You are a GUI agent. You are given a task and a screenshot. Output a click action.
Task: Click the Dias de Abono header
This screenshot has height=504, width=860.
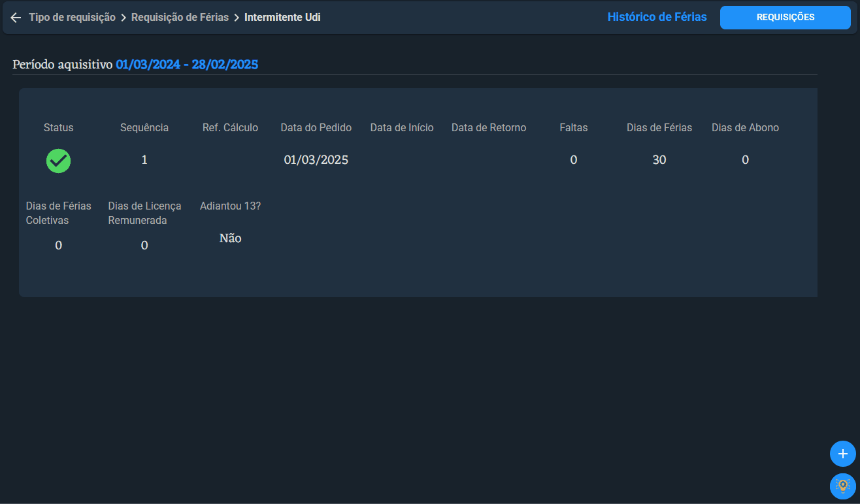(745, 128)
